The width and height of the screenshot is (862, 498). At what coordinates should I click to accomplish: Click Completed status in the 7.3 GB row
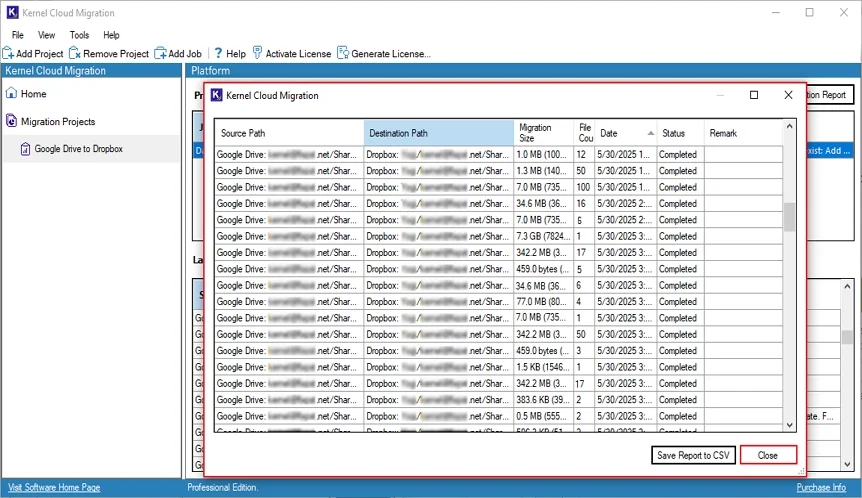[x=680, y=236]
